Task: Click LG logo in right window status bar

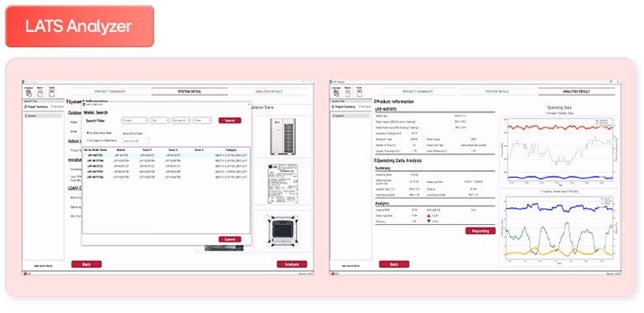Action: pos(334,274)
